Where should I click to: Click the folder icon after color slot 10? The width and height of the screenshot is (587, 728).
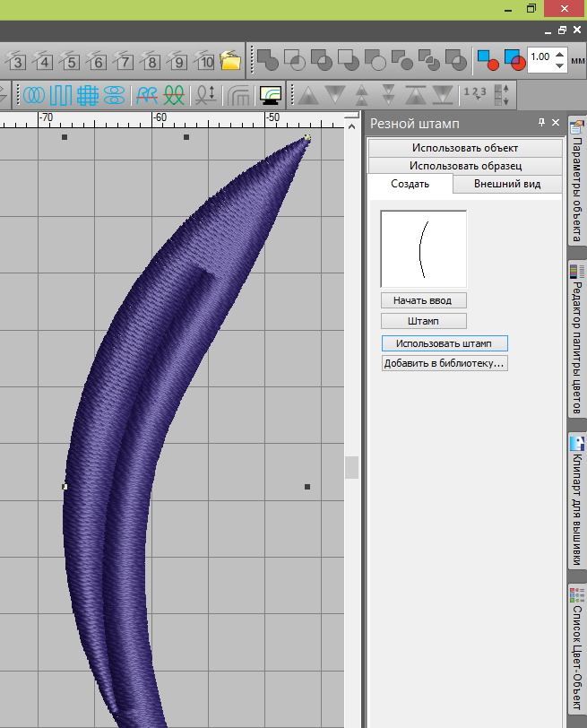[230, 61]
